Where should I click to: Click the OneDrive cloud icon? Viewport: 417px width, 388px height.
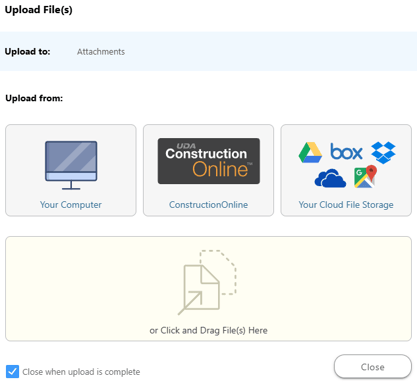tap(330, 178)
